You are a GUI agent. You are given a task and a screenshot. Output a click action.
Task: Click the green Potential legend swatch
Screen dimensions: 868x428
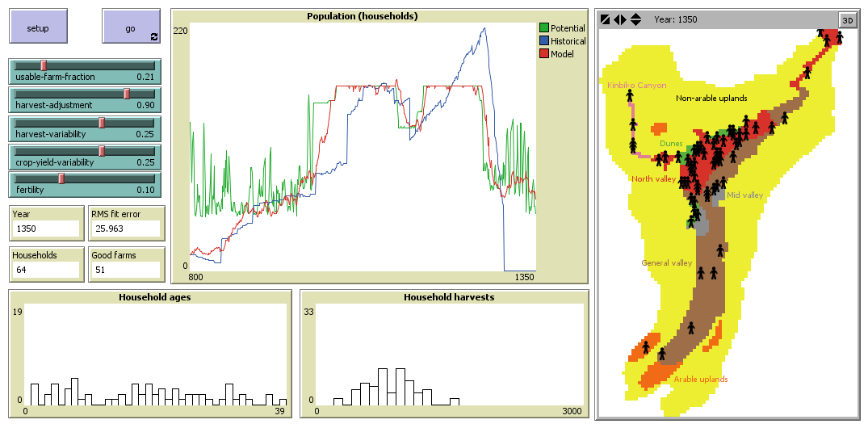coord(543,28)
